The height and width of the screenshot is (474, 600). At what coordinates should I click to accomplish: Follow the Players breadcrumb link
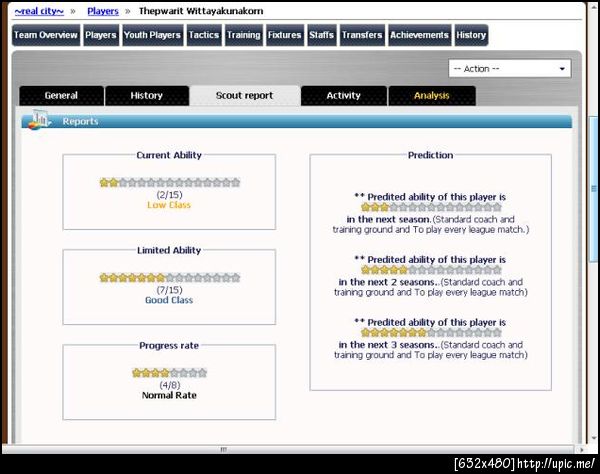point(103,11)
